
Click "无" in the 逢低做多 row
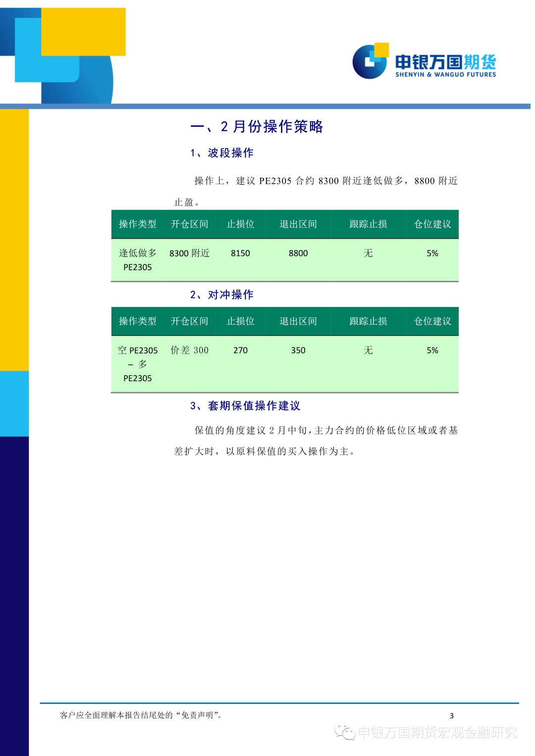coord(368,253)
